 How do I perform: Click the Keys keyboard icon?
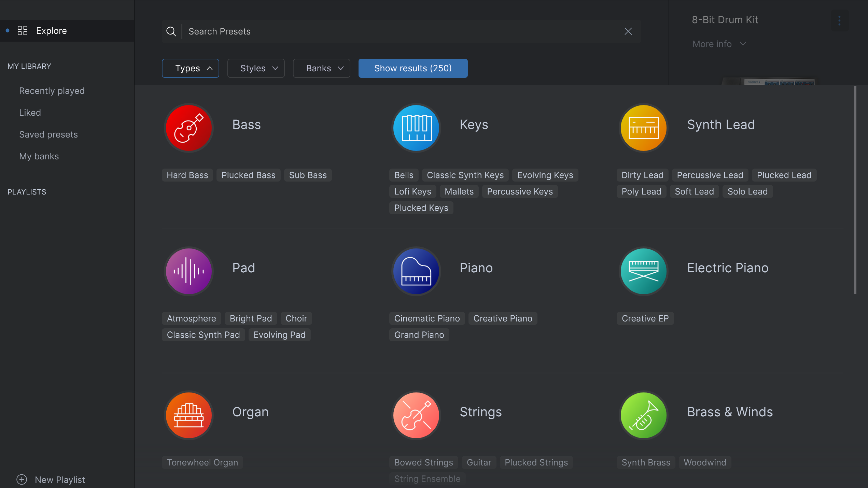tap(416, 128)
